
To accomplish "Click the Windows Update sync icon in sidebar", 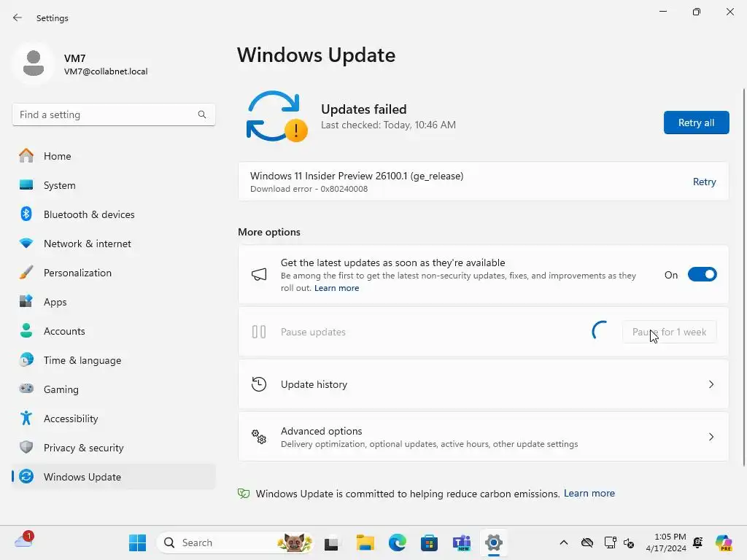I will click(x=26, y=476).
